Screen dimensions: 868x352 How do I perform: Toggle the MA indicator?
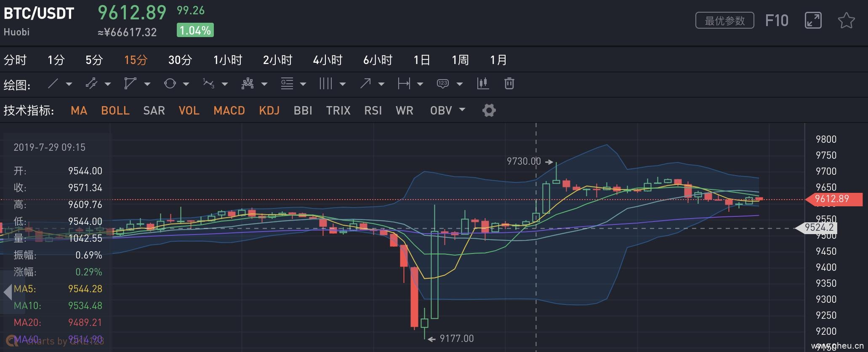79,110
